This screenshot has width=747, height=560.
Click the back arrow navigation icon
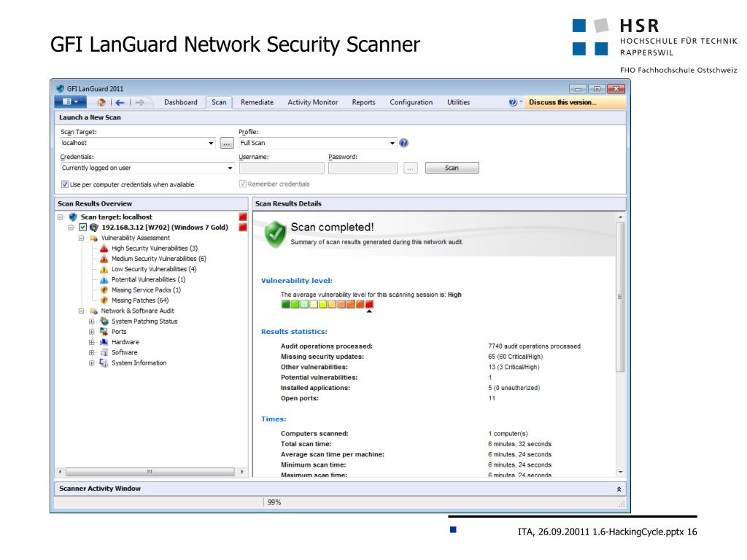120,102
